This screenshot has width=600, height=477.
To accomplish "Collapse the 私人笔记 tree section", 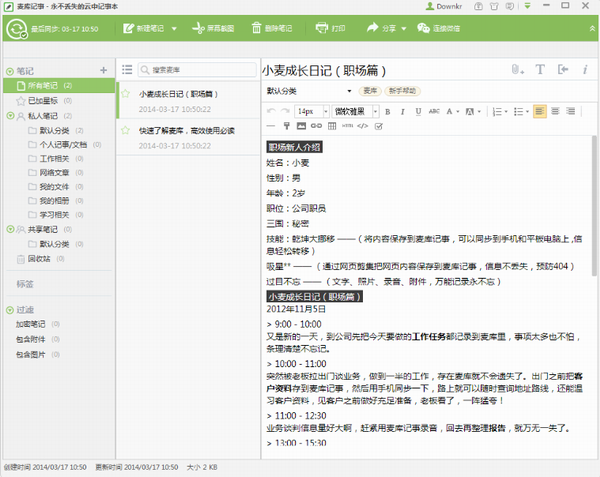I will pyautogui.click(x=9, y=116).
